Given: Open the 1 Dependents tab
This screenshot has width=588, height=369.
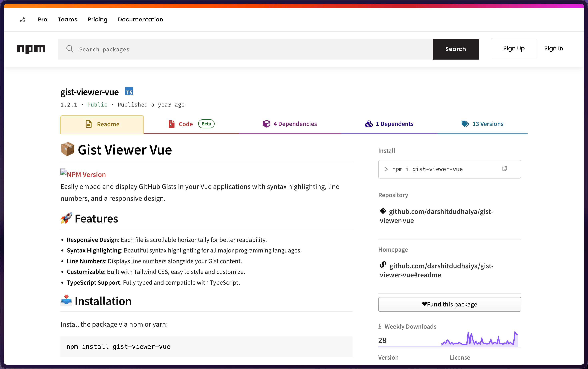Looking at the screenshot, I should pos(389,124).
